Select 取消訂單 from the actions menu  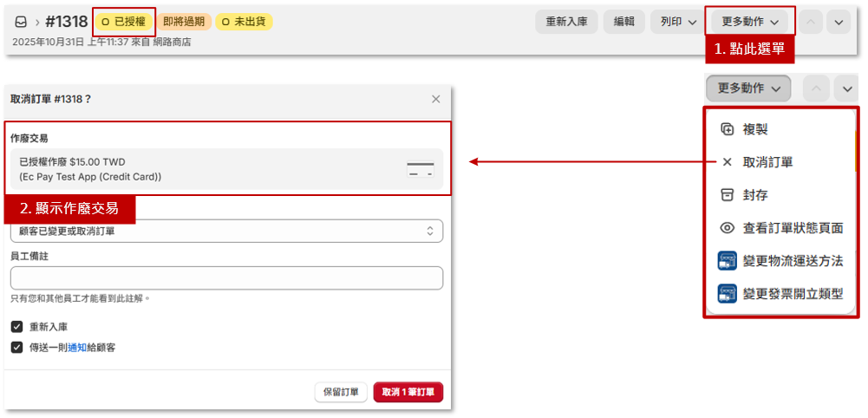click(767, 162)
